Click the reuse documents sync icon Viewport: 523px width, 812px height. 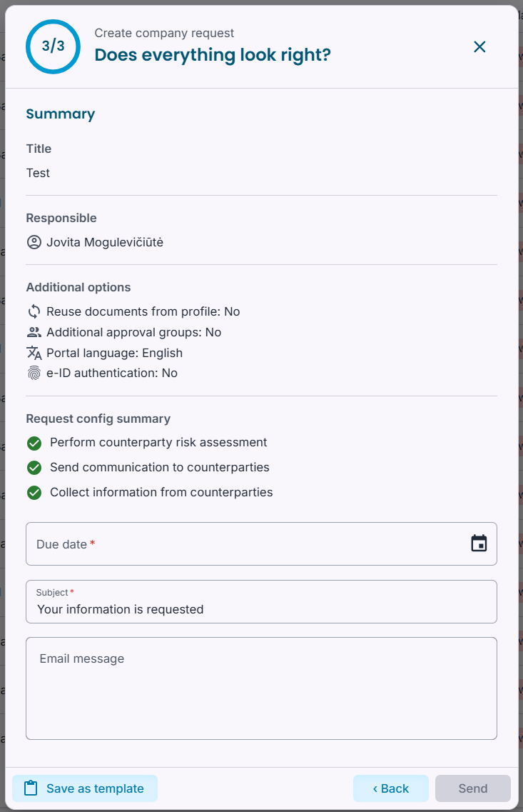coord(34,311)
